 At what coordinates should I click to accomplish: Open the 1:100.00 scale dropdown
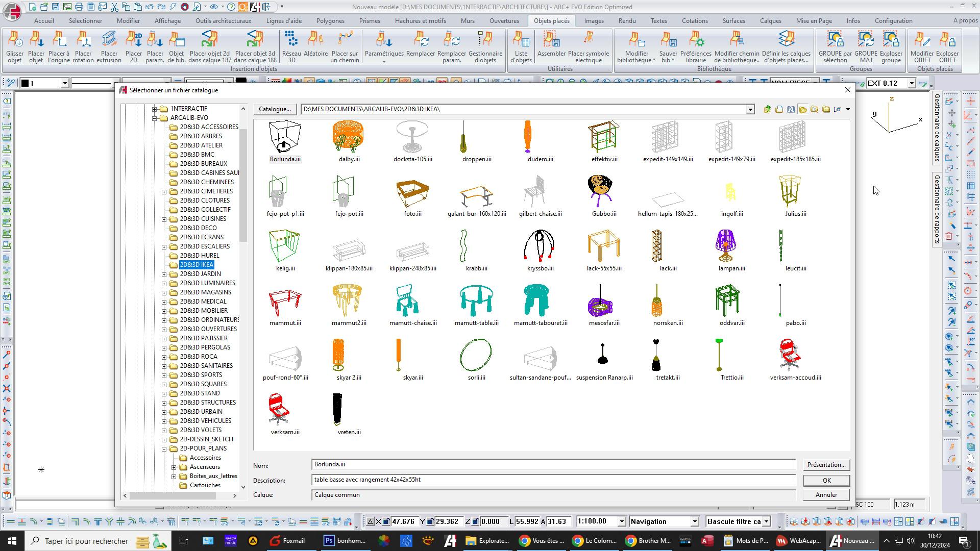[621, 521]
